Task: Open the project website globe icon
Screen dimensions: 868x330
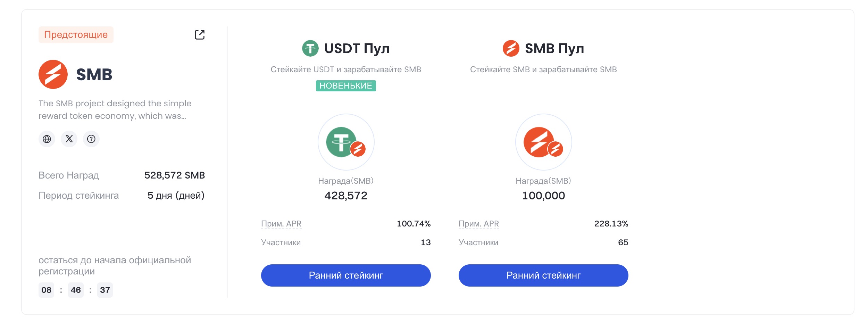Action: (x=47, y=139)
